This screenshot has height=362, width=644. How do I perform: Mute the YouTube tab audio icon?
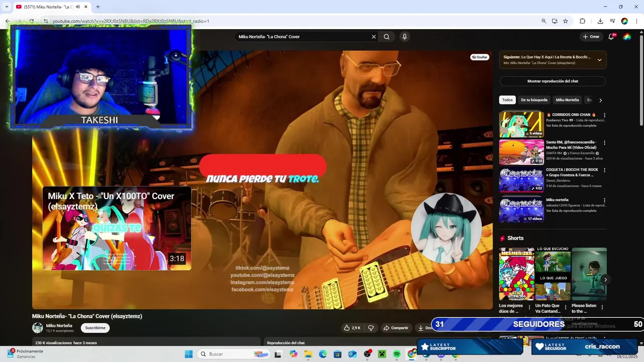77,7
